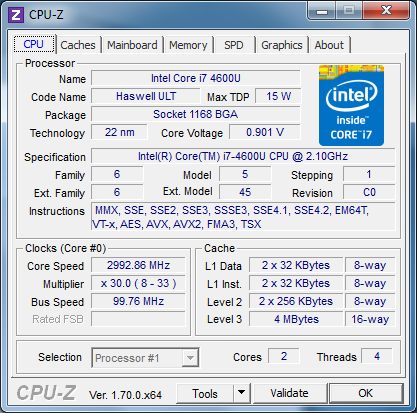417x413 pixels.
Task: Open the Processor #1 selection combo box
Action: [x=145, y=358]
